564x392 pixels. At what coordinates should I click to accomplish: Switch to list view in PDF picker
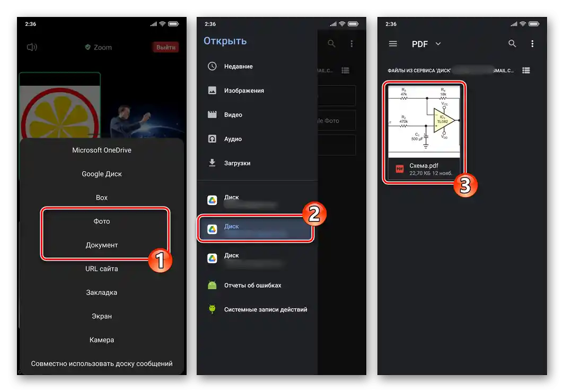pos(526,70)
